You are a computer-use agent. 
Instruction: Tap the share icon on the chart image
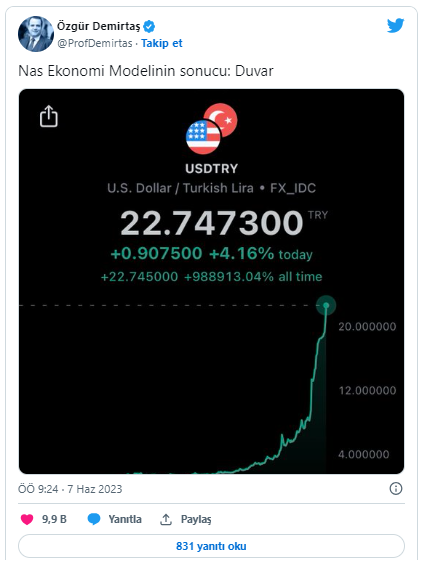click(x=49, y=116)
